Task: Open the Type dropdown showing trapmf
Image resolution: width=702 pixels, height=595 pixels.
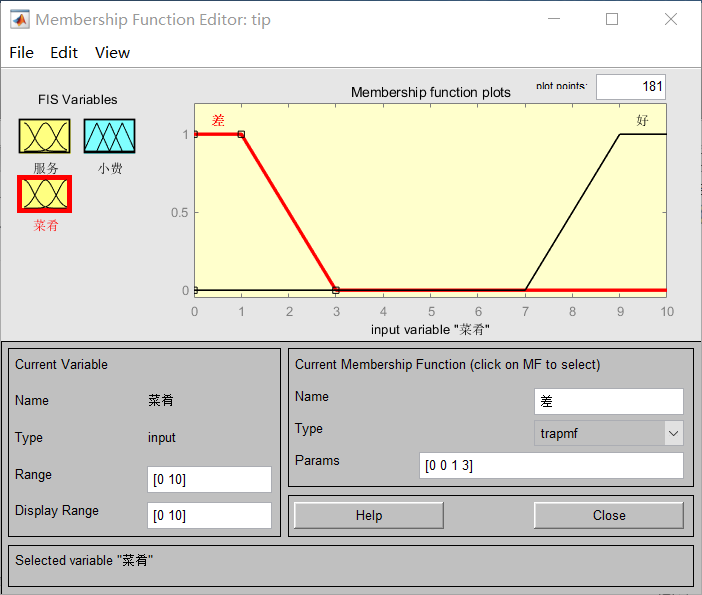Action: [x=608, y=433]
